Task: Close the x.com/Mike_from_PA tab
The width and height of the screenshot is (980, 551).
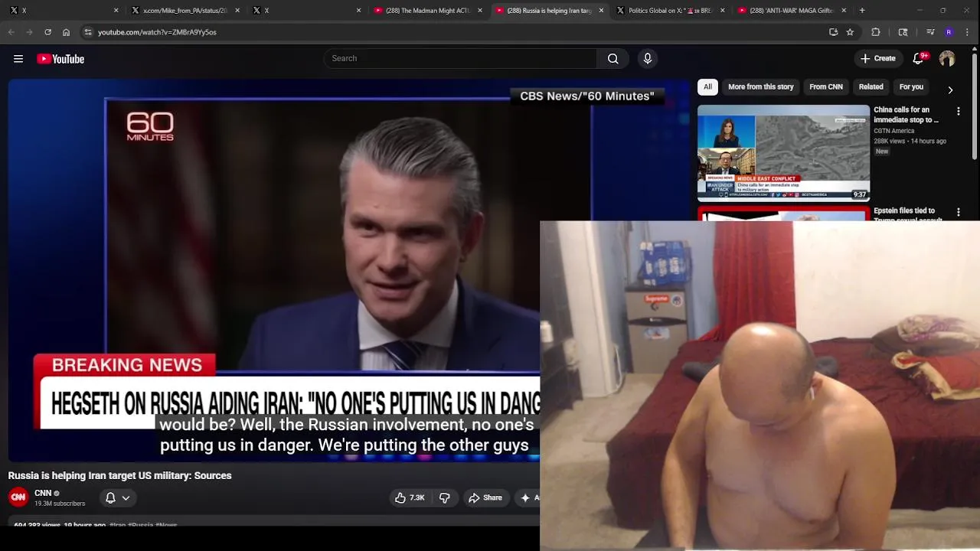Action: 237,11
